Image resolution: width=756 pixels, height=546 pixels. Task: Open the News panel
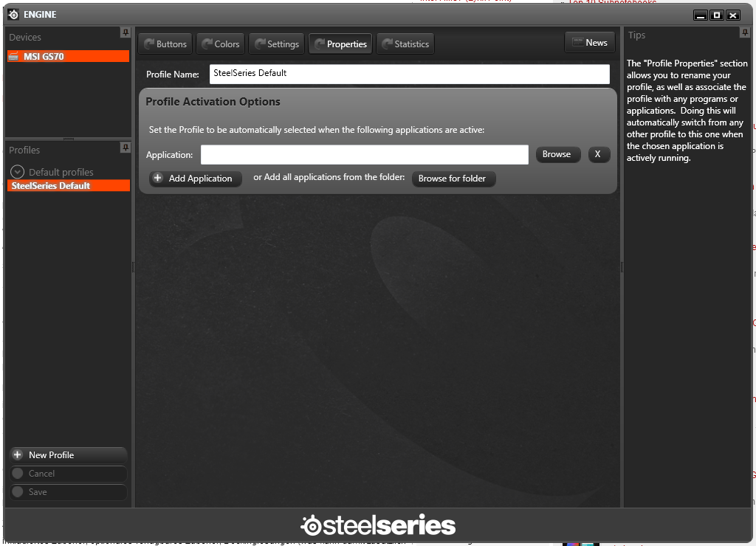pos(590,42)
